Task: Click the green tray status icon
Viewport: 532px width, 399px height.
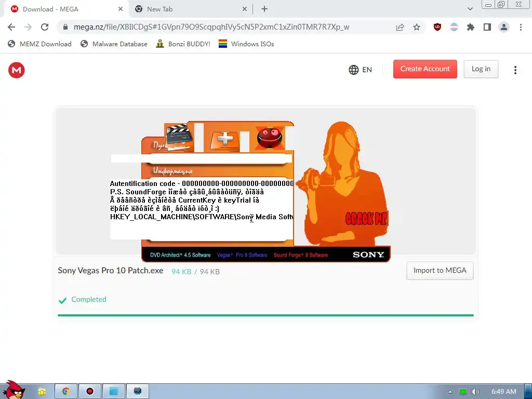Action: [462, 392]
